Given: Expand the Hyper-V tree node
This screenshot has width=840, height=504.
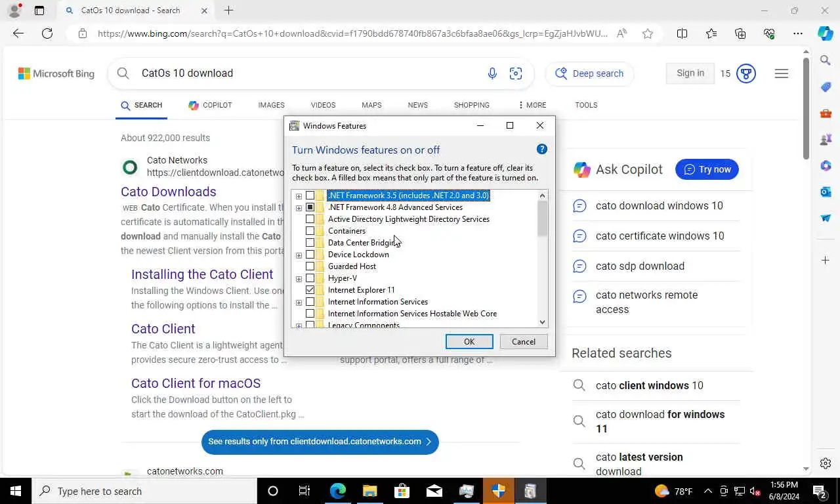Looking at the screenshot, I should pyautogui.click(x=299, y=279).
